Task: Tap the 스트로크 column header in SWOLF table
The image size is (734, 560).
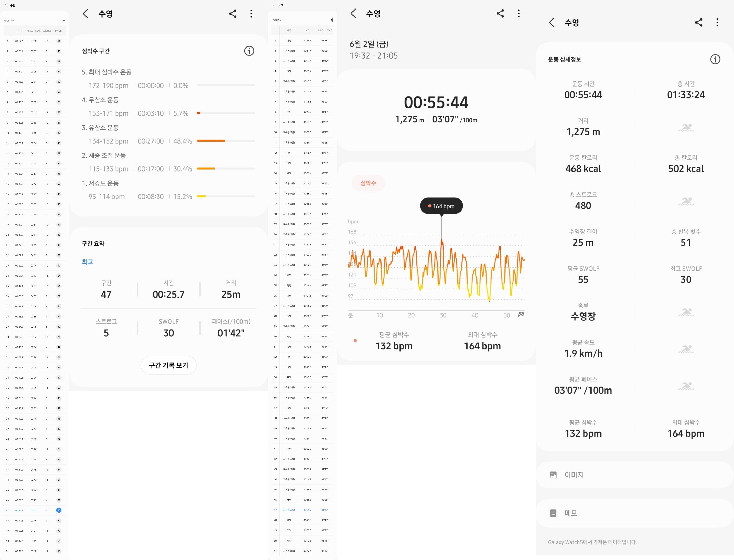Action: click(x=47, y=31)
